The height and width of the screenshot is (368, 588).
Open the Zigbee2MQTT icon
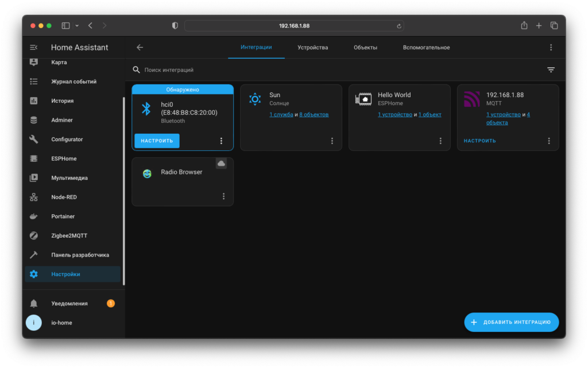[x=34, y=236]
